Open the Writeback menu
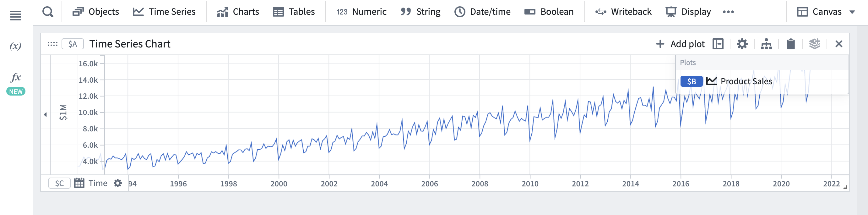Viewport: 868px width, 215px height. click(x=623, y=12)
